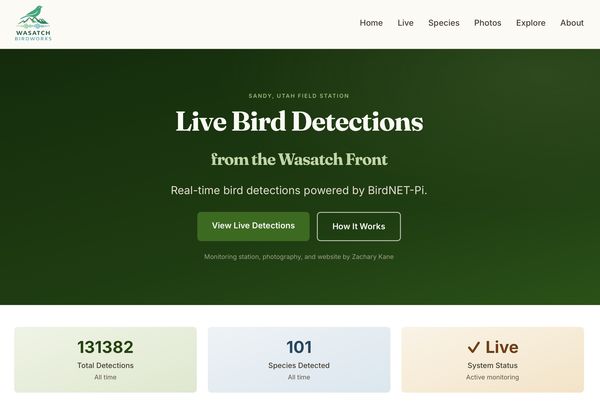This screenshot has height=401, width=600.
Task: Select the System Status card
Action: 492,359
